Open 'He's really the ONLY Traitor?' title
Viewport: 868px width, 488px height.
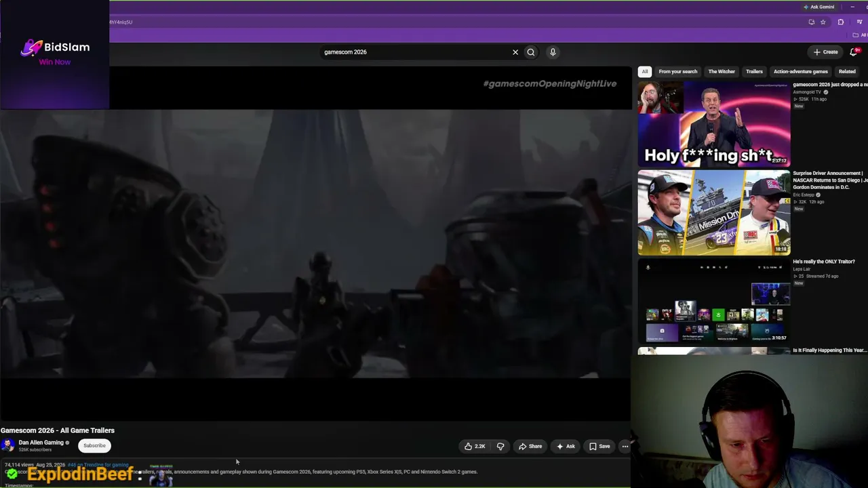[x=824, y=262]
